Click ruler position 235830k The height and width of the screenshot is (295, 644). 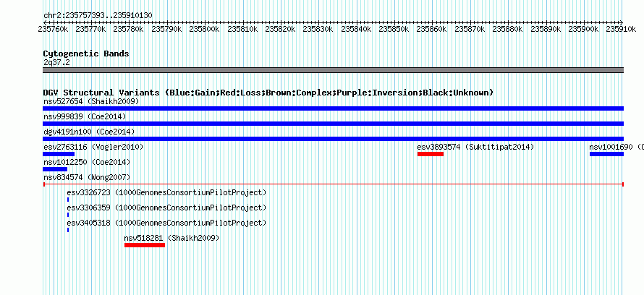[x=318, y=29]
